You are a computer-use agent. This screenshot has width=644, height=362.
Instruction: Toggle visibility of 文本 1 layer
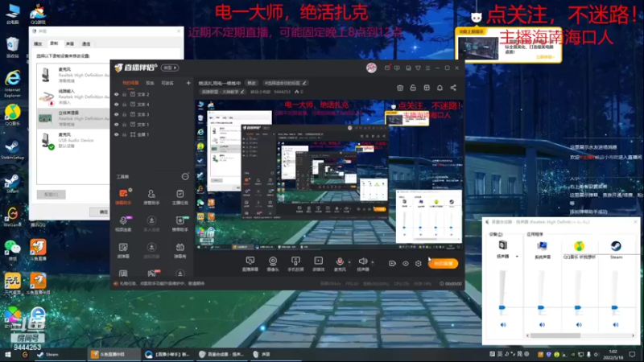(117, 125)
